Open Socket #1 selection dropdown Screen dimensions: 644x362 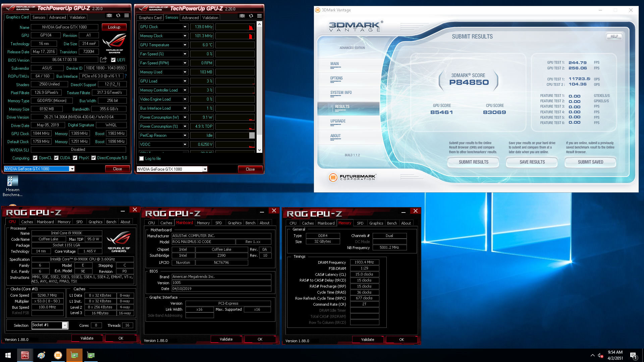[65, 325]
